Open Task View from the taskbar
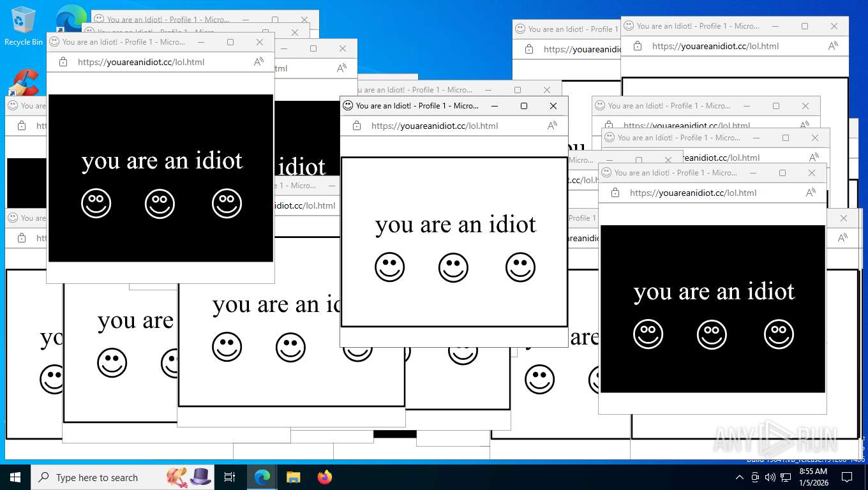 230,477
